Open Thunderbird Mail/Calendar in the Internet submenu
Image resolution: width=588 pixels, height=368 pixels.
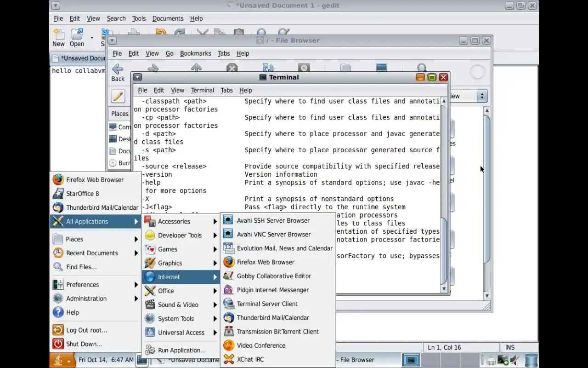278,318
